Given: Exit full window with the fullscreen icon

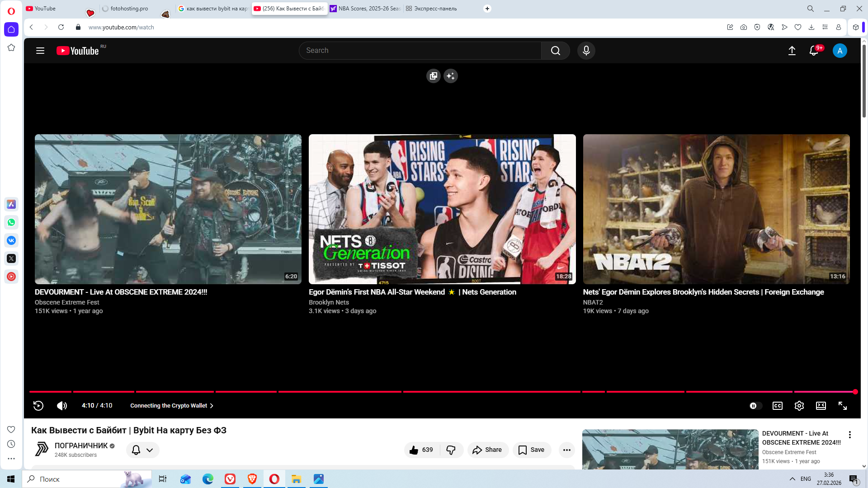Looking at the screenshot, I should (x=842, y=406).
